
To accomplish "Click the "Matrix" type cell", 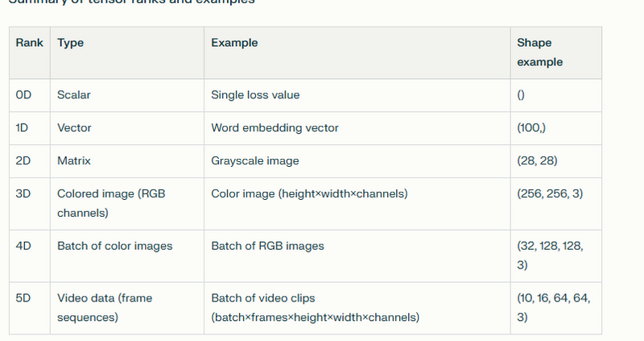I will tap(74, 160).
